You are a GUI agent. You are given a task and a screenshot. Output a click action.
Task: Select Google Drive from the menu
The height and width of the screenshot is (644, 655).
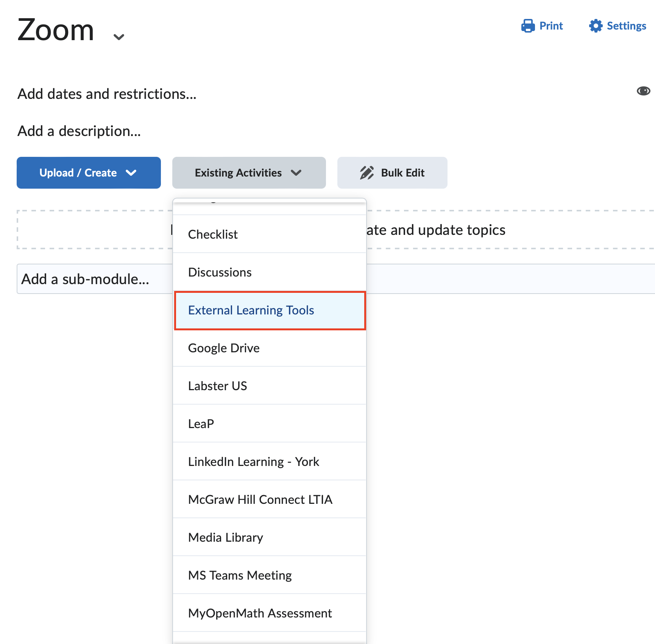(270, 348)
